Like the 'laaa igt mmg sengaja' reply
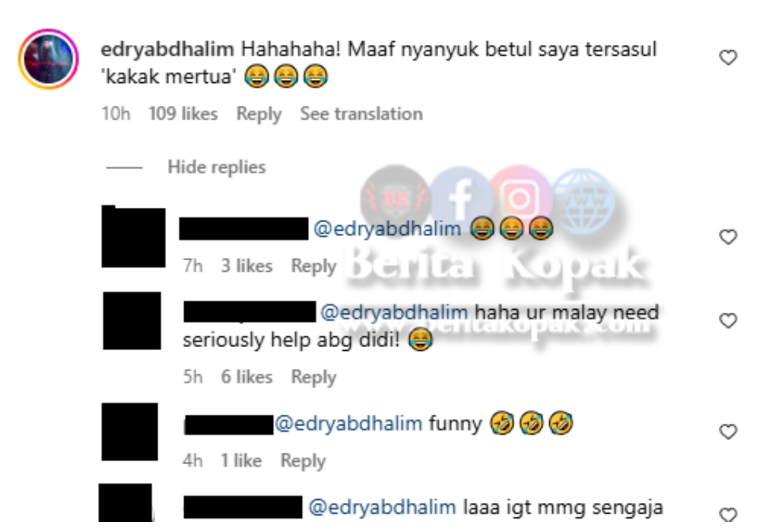 tap(729, 514)
